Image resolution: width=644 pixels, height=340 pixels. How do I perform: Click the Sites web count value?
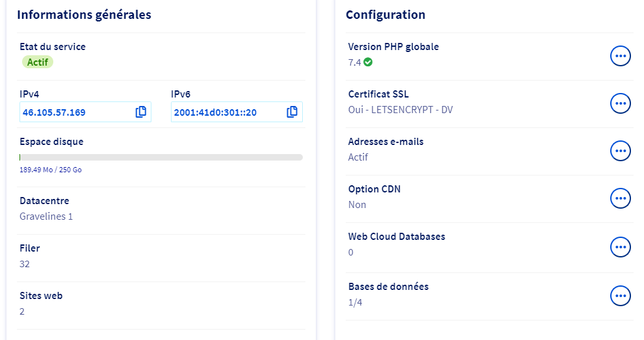tap(22, 311)
